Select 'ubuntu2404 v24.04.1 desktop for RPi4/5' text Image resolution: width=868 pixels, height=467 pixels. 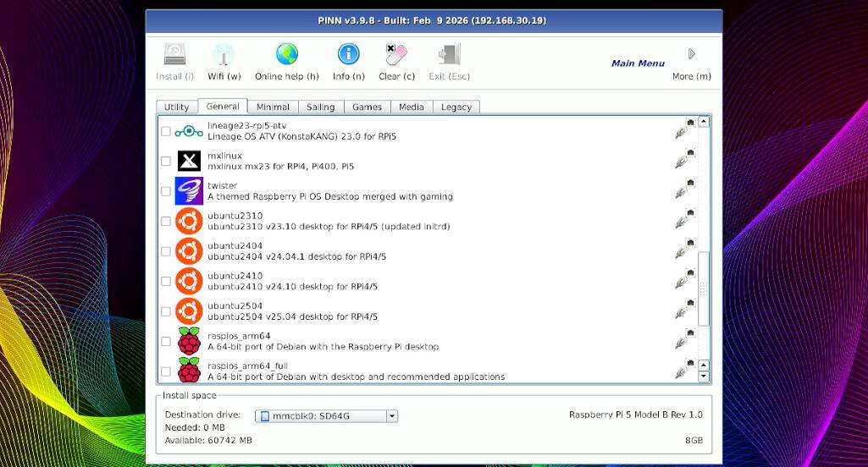(296, 256)
